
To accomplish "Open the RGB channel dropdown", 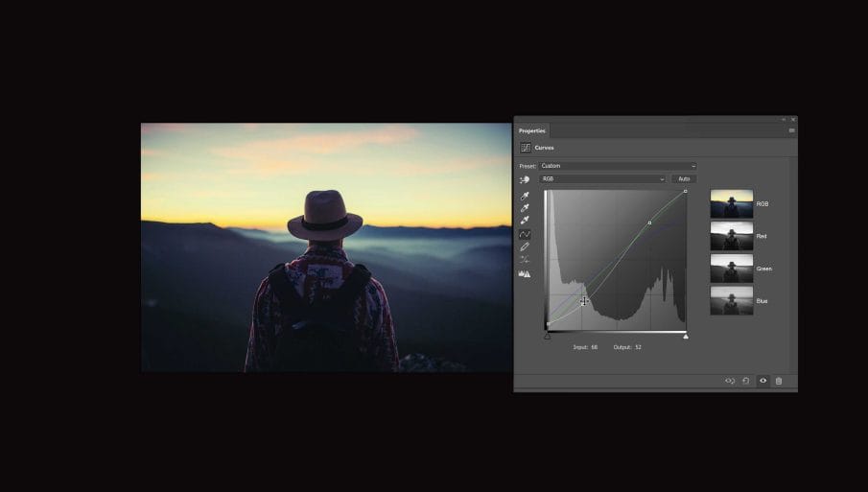I will tap(601, 179).
